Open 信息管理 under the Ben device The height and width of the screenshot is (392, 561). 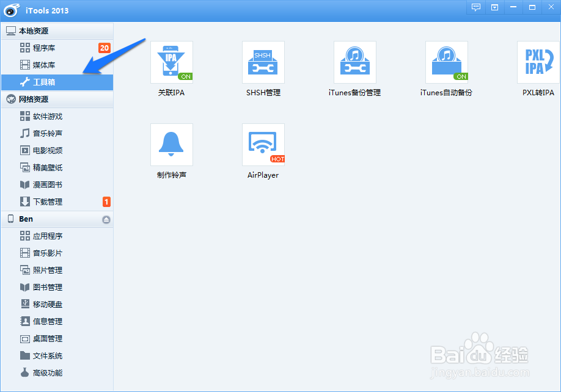pyautogui.click(x=57, y=322)
